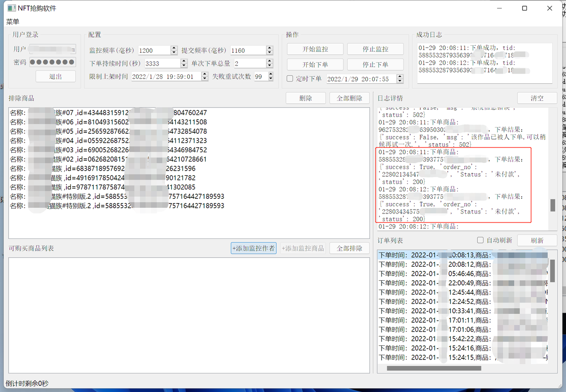Select order row with time 05:46:46

point(463,274)
